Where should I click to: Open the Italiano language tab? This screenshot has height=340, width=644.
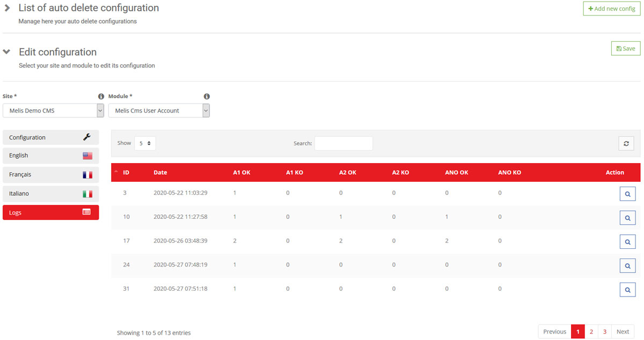pos(50,193)
